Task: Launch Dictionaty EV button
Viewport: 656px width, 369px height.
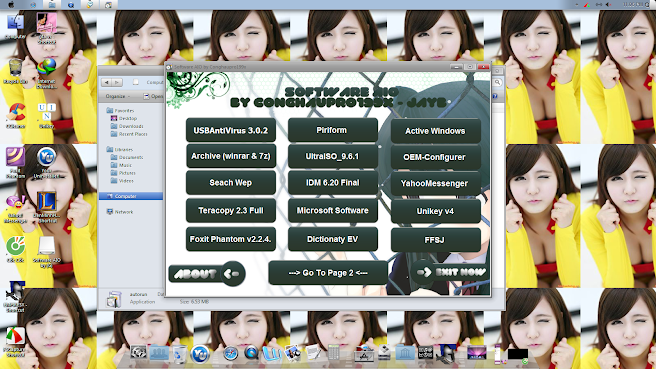Action: (x=333, y=239)
